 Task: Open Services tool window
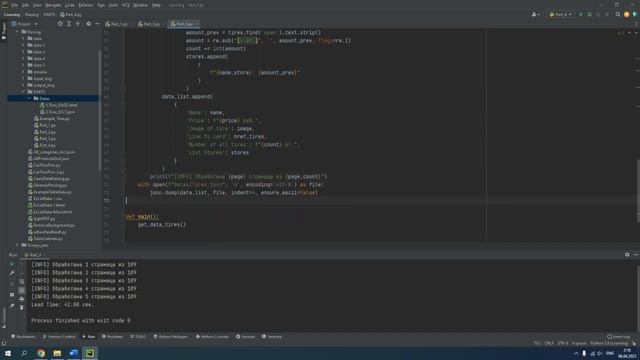point(246,337)
